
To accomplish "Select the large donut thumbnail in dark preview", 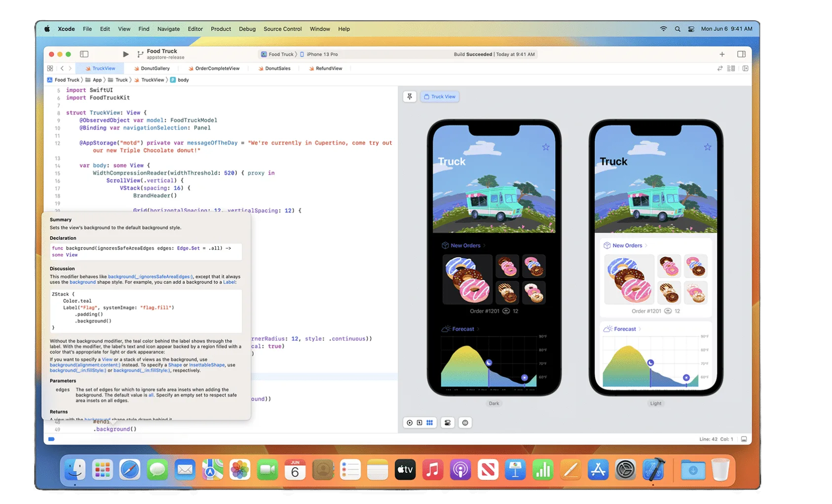I will (467, 279).
